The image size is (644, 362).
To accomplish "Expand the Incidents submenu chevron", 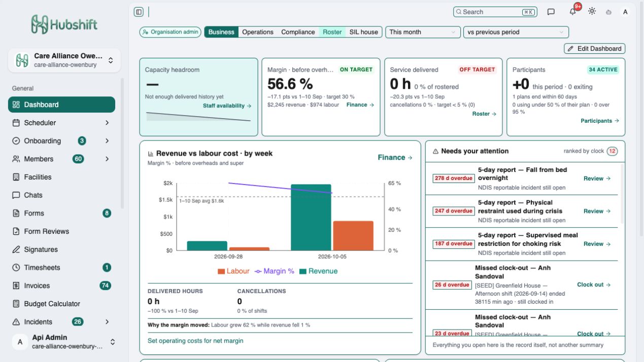I will (x=107, y=322).
